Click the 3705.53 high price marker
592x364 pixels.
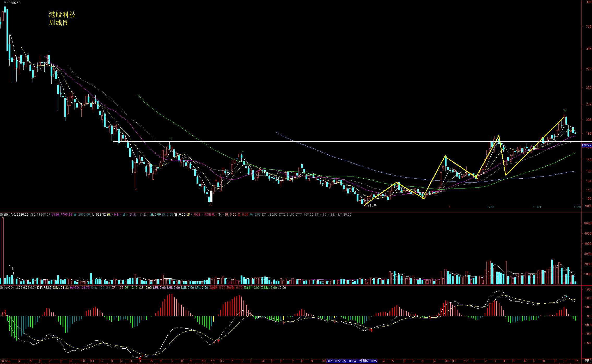click(14, 3)
